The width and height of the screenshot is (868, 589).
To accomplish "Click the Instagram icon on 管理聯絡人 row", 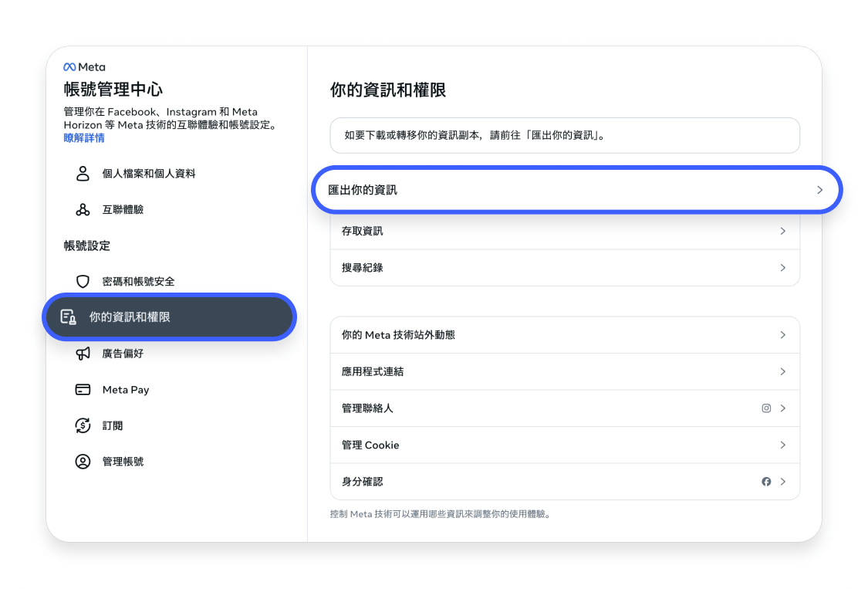I will coord(766,408).
